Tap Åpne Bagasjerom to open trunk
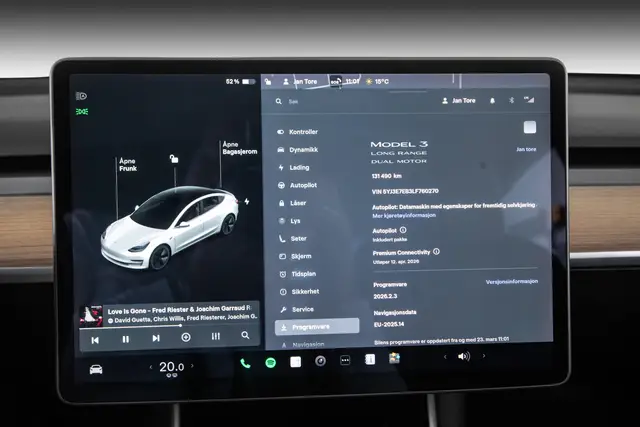640x427 pixels. pyautogui.click(x=240, y=148)
